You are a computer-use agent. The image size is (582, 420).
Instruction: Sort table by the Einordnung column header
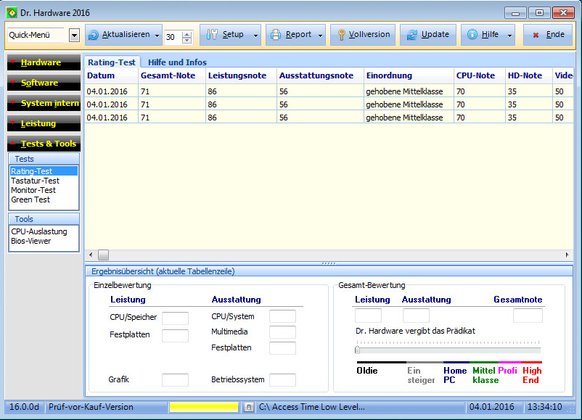(409, 76)
